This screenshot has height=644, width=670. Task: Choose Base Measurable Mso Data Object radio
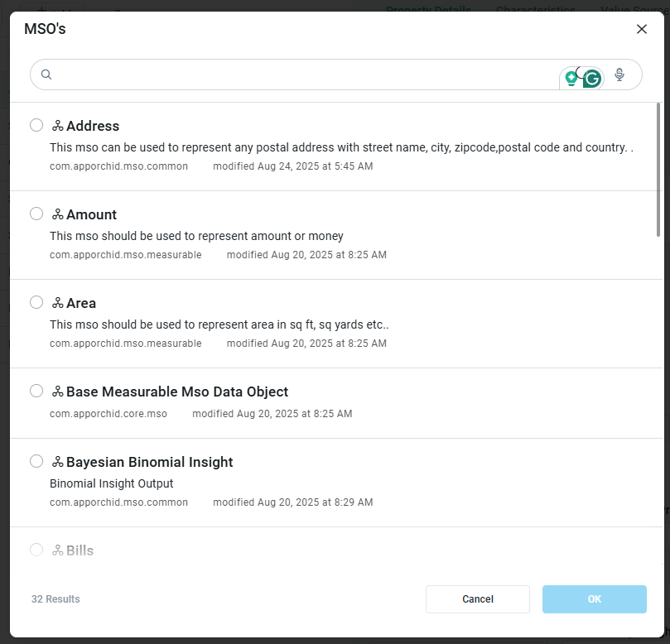click(x=36, y=391)
